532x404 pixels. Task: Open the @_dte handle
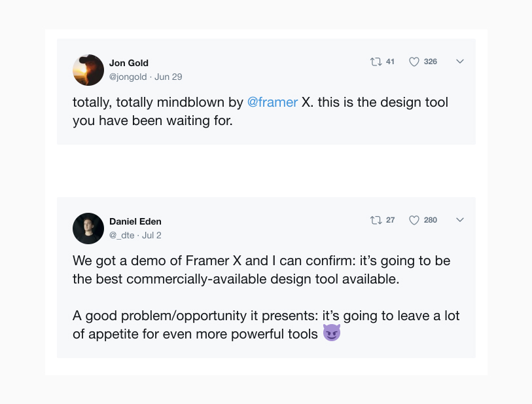tap(122, 235)
